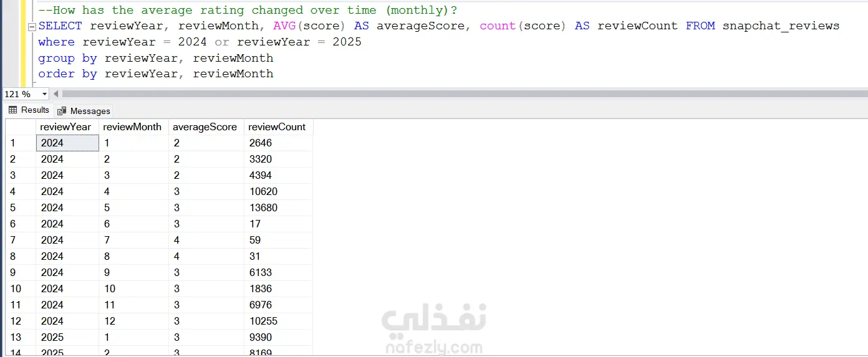Click the left arrow of horizontal scrollbar

pos(55,94)
